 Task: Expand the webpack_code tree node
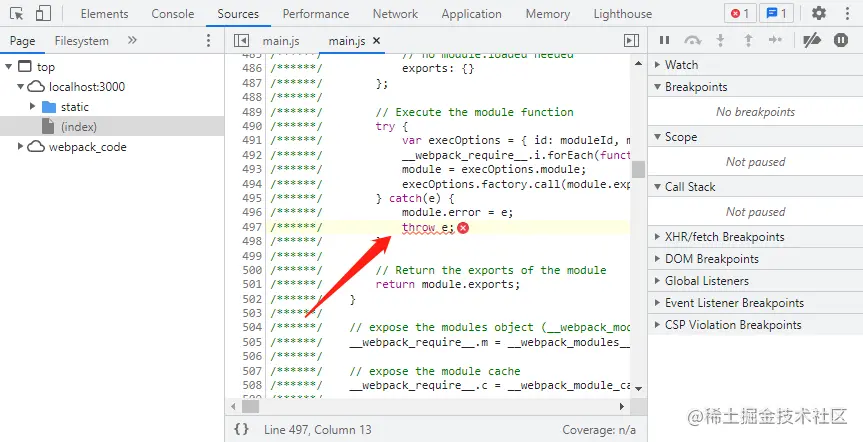click(20, 146)
